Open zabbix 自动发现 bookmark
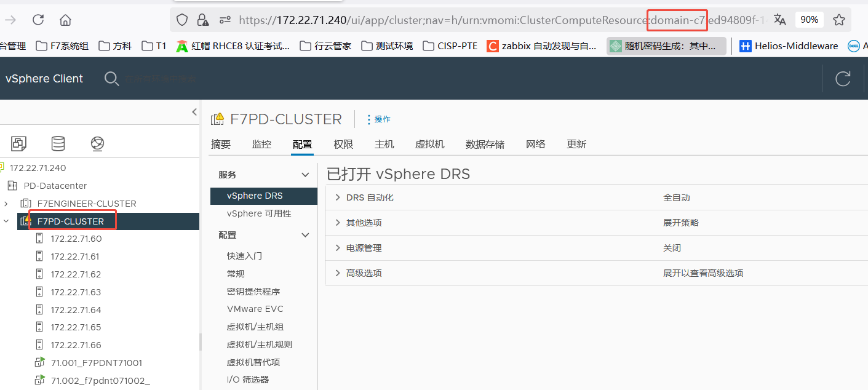This screenshot has width=868, height=390. tap(542, 46)
